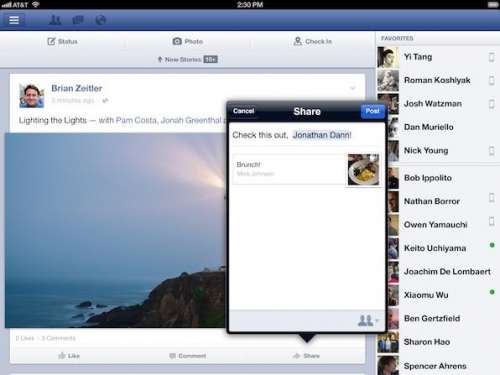Open Brian Zeitler's profile name link
The height and width of the screenshot is (375, 500).
[x=77, y=88]
